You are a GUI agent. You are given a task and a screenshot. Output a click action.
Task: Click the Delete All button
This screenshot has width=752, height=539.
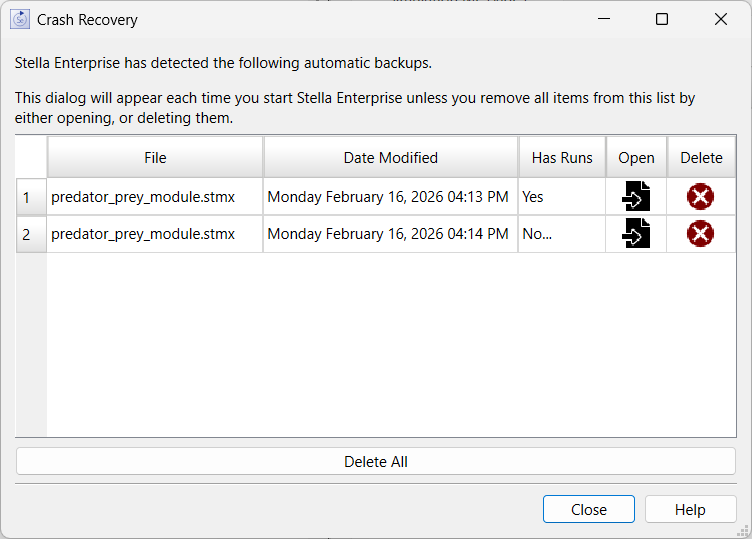(376, 462)
